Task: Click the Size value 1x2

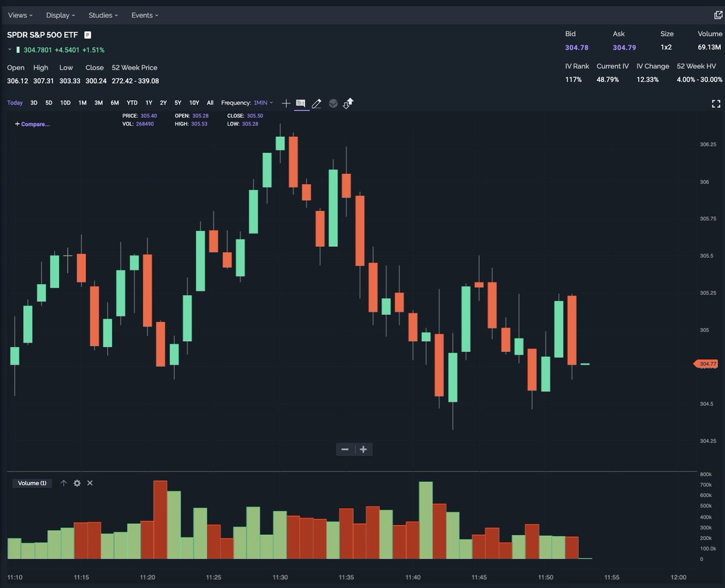Action: click(666, 47)
